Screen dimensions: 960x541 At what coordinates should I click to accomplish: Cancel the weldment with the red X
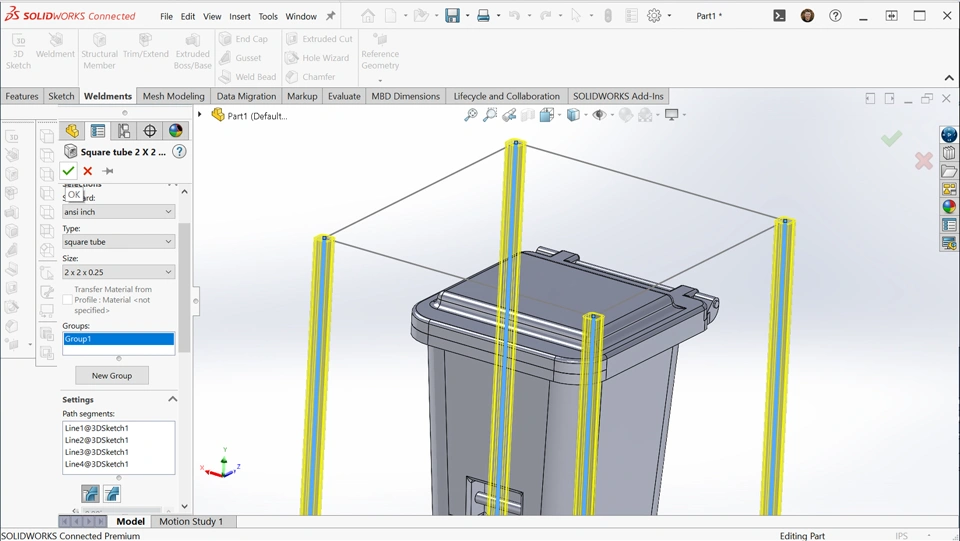88,171
